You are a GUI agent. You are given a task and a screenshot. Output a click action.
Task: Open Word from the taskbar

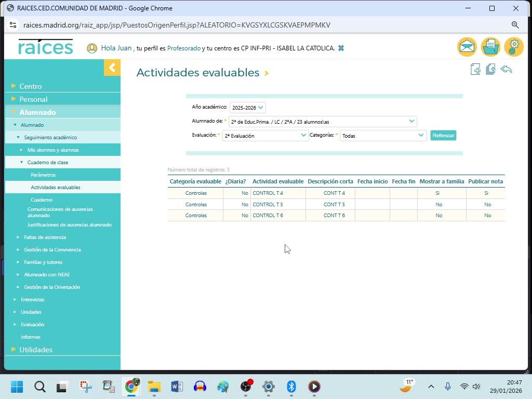[x=177, y=387]
